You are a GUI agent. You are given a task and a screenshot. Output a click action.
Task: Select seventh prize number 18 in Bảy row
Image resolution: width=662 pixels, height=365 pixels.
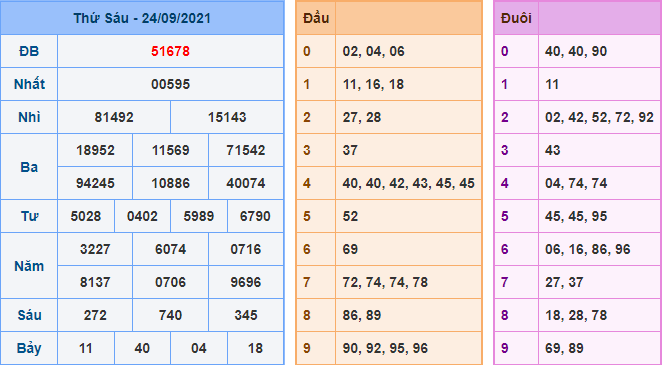coord(255,349)
